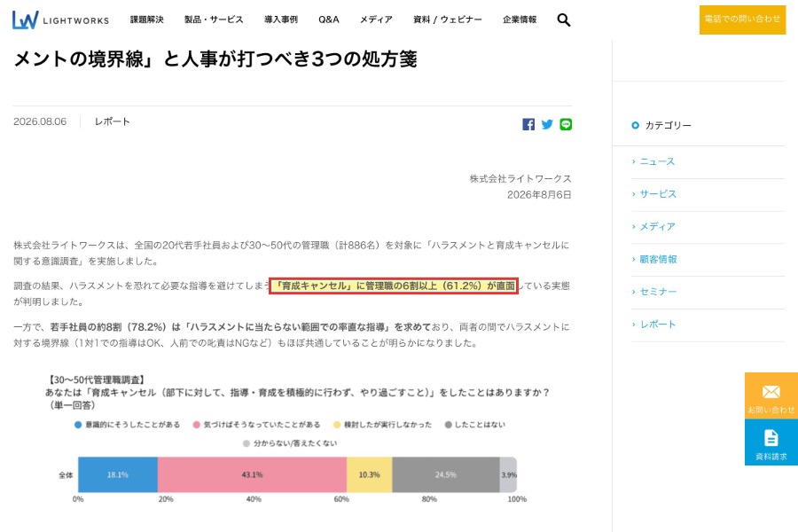
Task: Share article on Facebook icon
Action: pyautogui.click(x=528, y=124)
